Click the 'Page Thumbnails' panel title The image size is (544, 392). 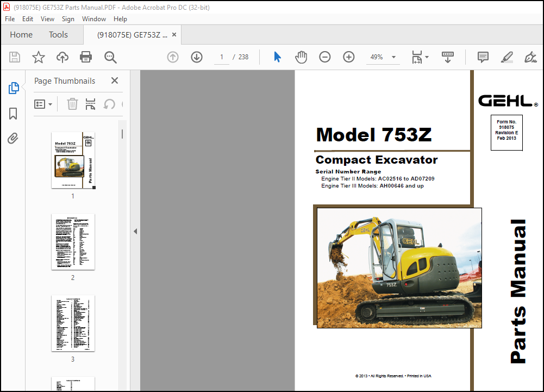pos(65,81)
